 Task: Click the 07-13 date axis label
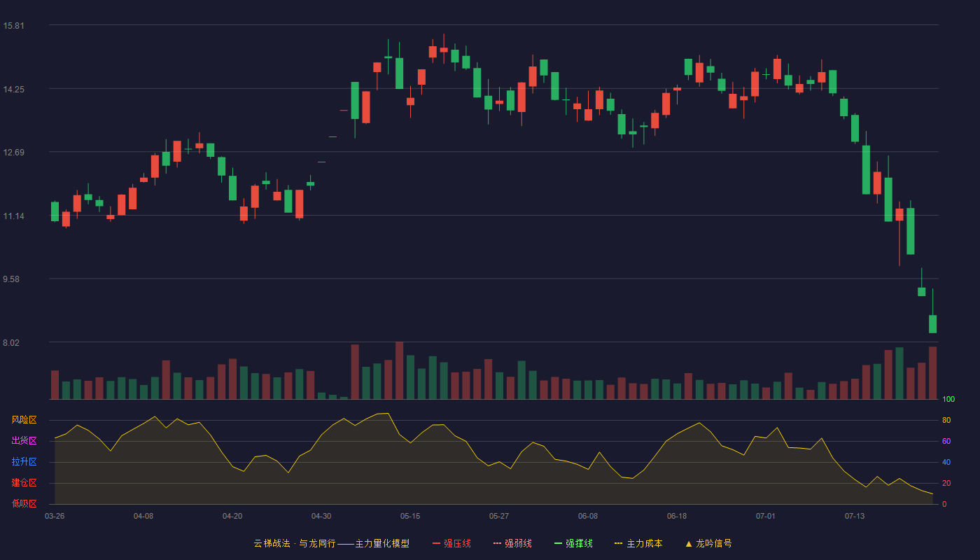point(855,516)
